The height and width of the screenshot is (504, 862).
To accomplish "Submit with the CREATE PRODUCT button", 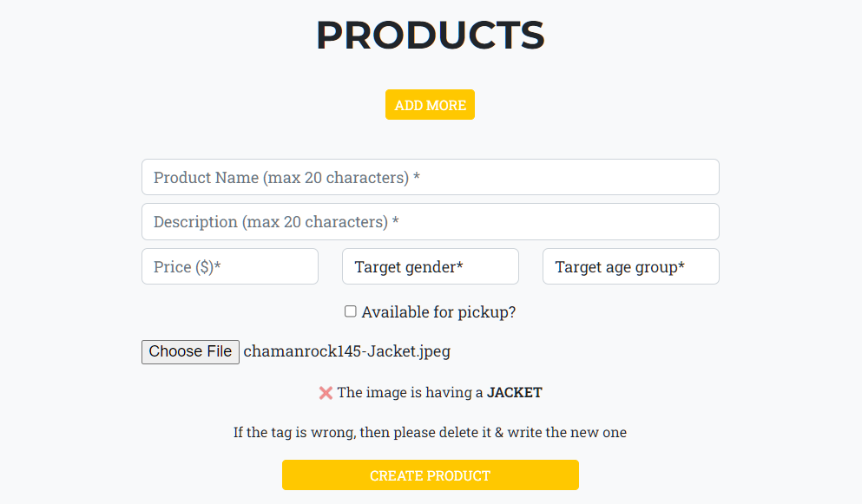I will click(430, 475).
